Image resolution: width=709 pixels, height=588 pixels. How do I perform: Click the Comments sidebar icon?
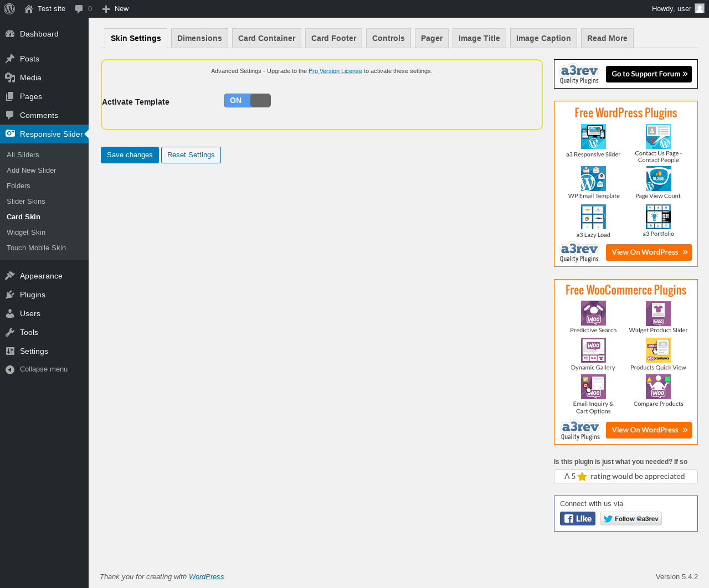(10, 115)
